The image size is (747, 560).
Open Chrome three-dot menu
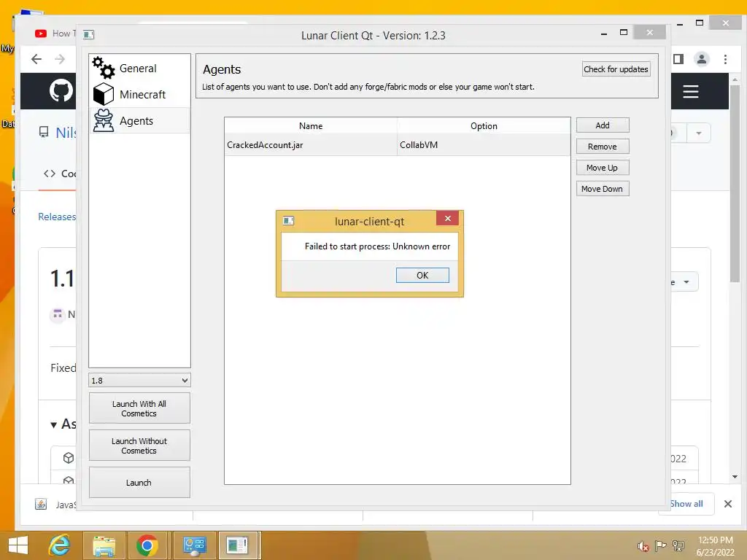[x=725, y=59]
